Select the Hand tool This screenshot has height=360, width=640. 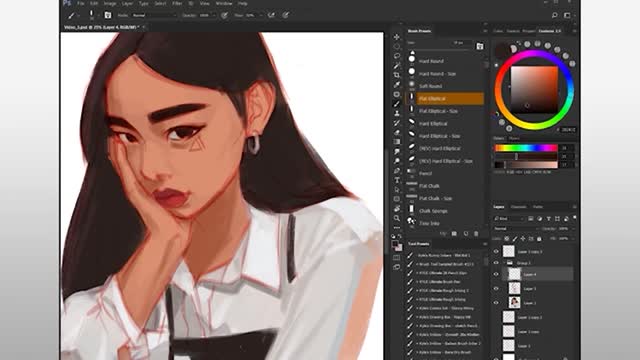click(x=397, y=209)
